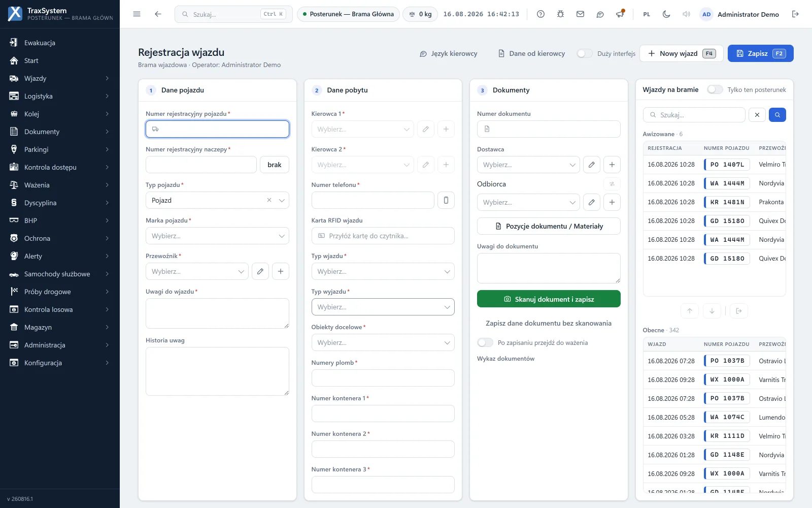Go to Ewakuacja in the sidebar

[60, 43]
